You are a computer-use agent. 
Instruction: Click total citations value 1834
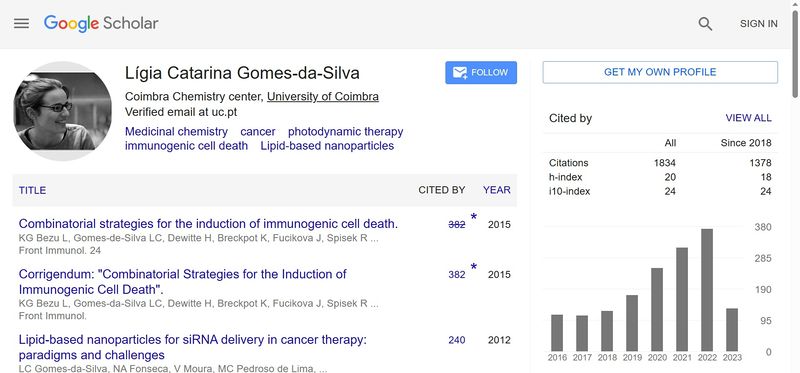pos(665,163)
